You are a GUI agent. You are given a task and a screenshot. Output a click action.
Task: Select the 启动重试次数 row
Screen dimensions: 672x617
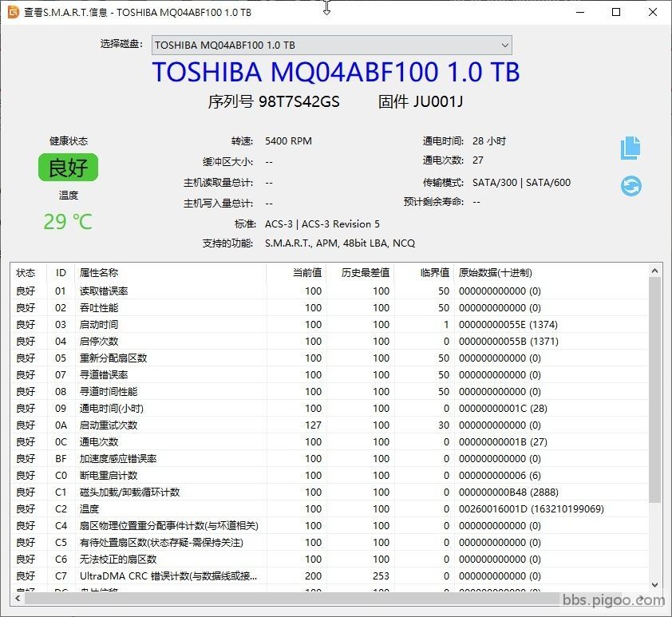tap(329, 425)
